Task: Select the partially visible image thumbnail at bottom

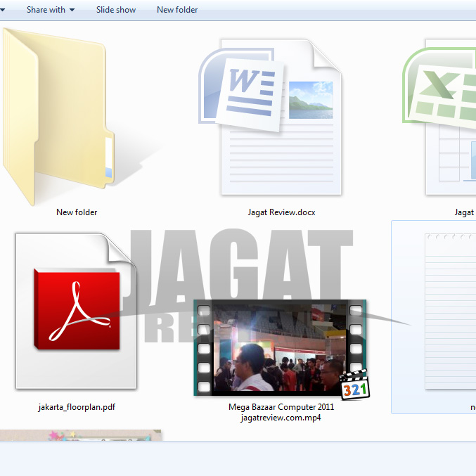Action: point(81,435)
